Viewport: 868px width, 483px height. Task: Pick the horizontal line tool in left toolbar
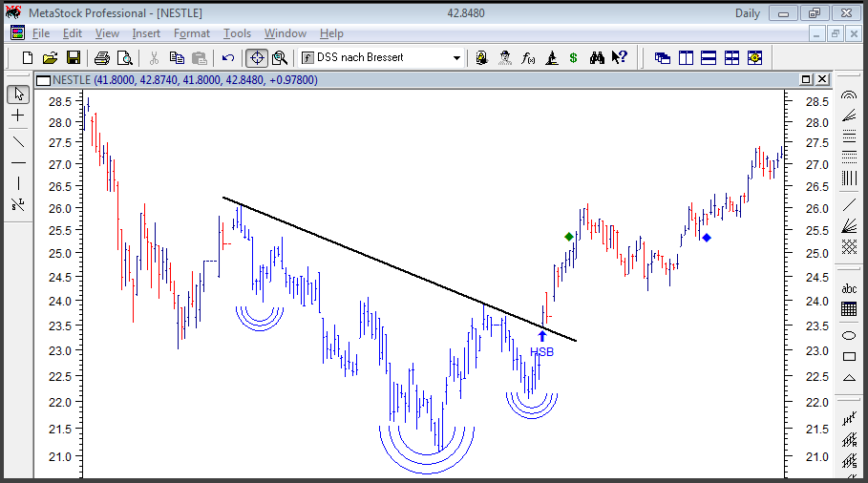(x=18, y=162)
